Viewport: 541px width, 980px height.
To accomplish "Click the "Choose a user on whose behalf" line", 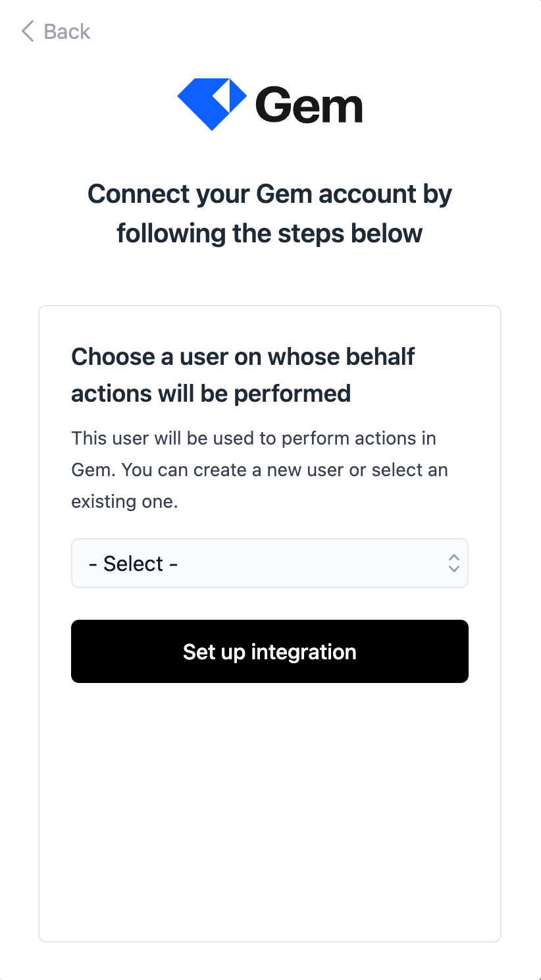I will [243, 356].
